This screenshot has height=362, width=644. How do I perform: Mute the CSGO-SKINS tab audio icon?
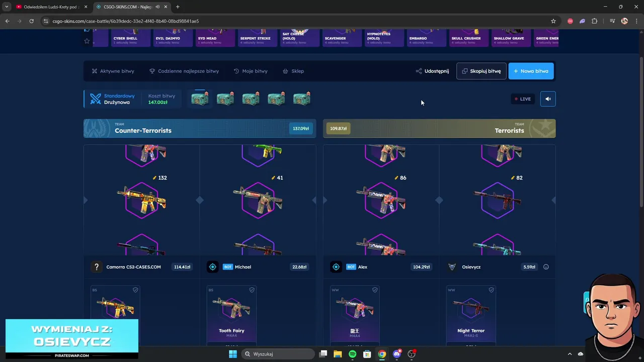tap(157, 7)
